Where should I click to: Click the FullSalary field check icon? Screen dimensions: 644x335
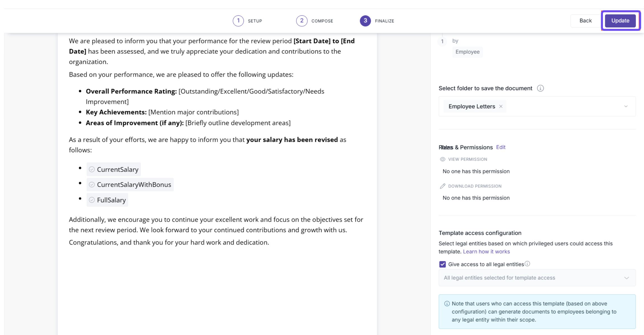click(92, 200)
